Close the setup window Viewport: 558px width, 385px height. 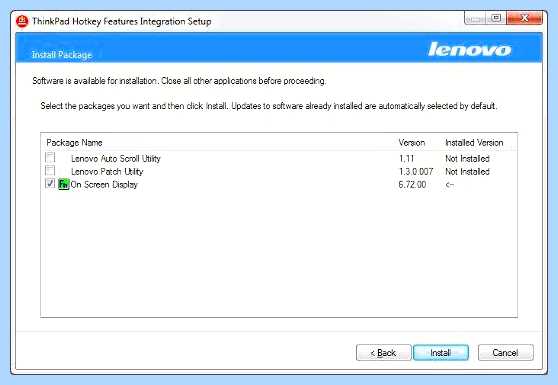click(525, 18)
